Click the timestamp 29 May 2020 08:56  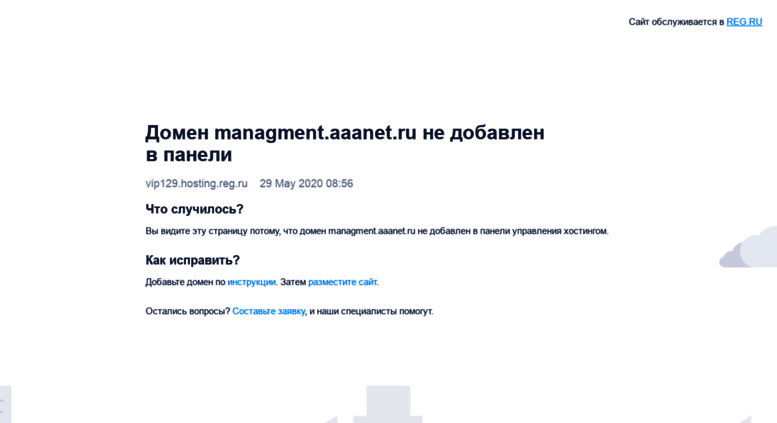click(x=306, y=183)
